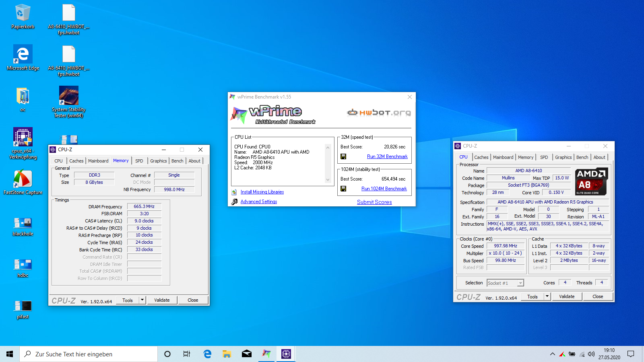The width and height of the screenshot is (644, 362).
Task: Click Validate in right CPU-Z window
Action: point(567,296)
